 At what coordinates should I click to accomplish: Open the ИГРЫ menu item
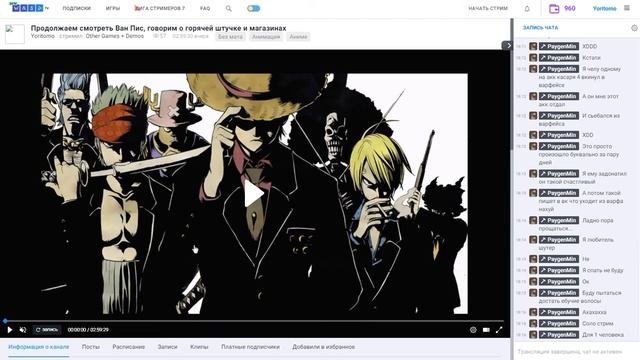pyautogui.click(x=113, y=8)
